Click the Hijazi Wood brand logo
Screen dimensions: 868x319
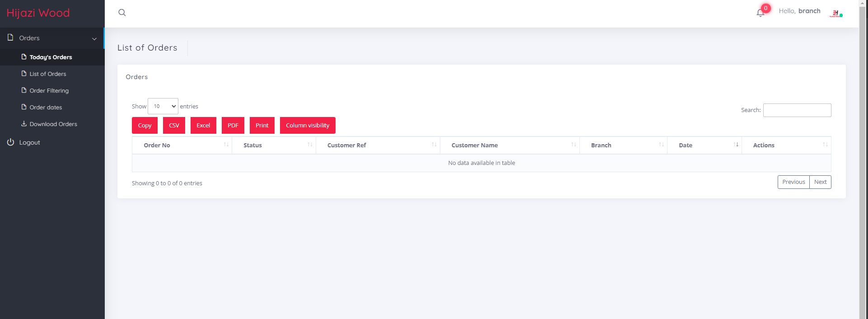(x=38, y=13)
